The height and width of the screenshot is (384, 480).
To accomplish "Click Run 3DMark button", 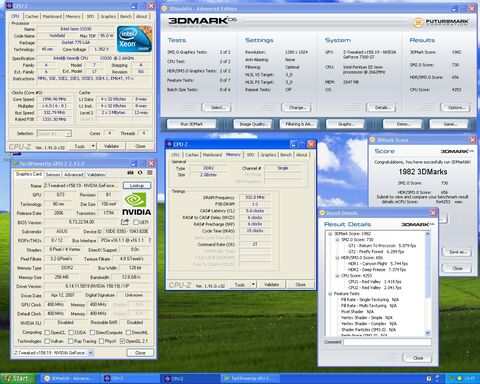I will pos(191,124).
